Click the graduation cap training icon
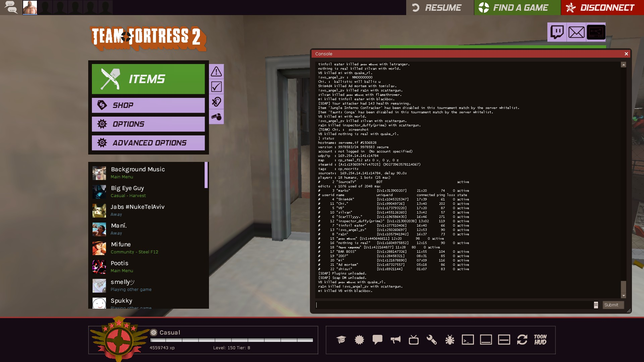 341,340
